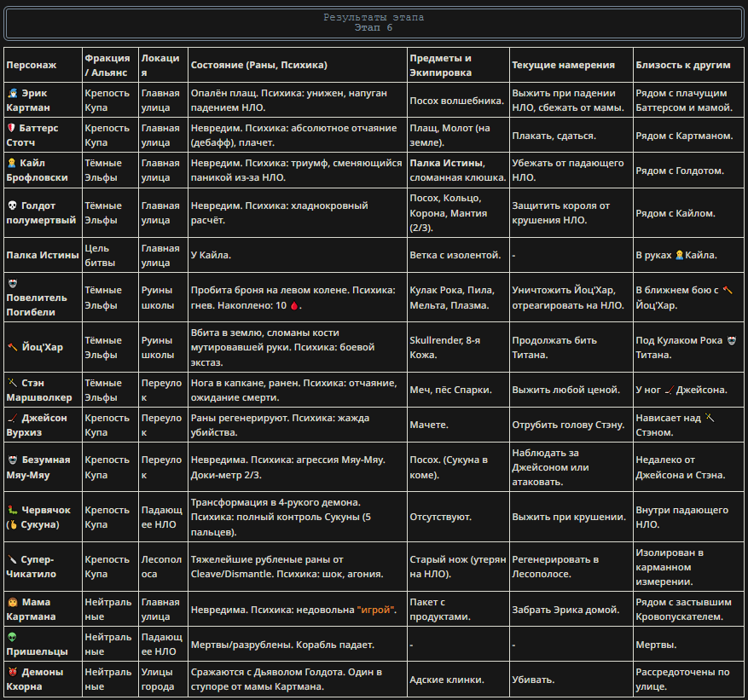
Task: Click the 'Адские клинки.' cell
Action: click(458, 679)
